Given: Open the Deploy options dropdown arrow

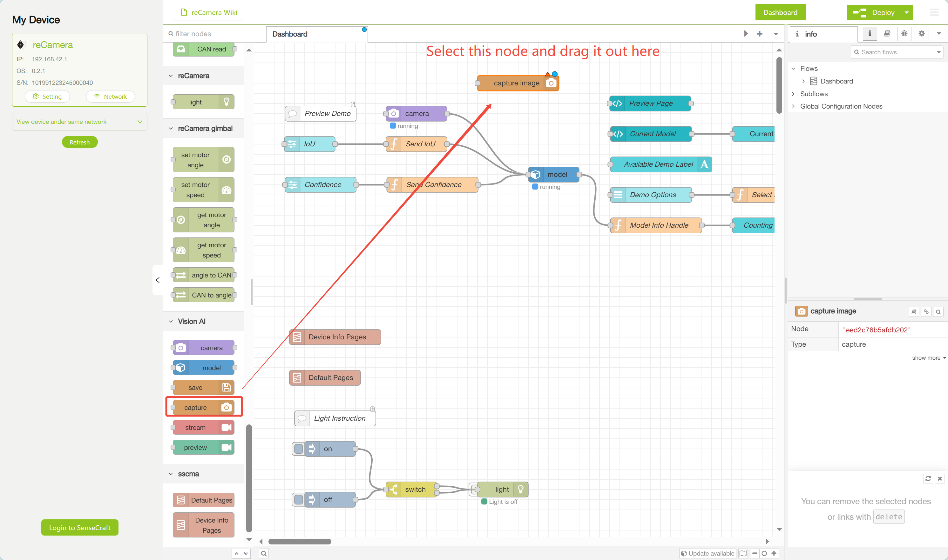Looking at the screenshot, I should point(906,12).
